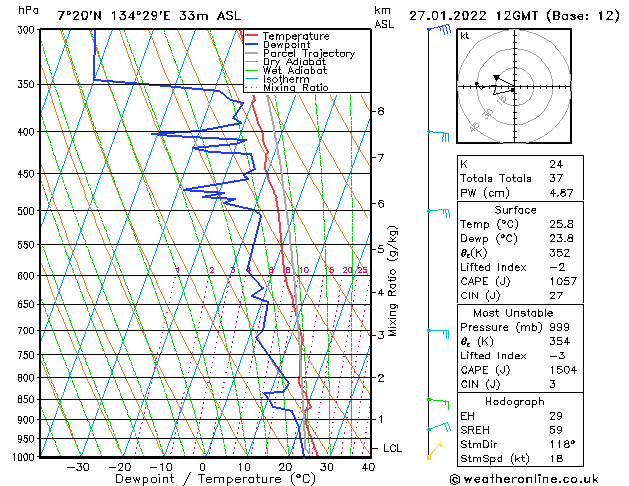
Task: Click the 'Surface' section heading
Action: click(x=515, y=210)
